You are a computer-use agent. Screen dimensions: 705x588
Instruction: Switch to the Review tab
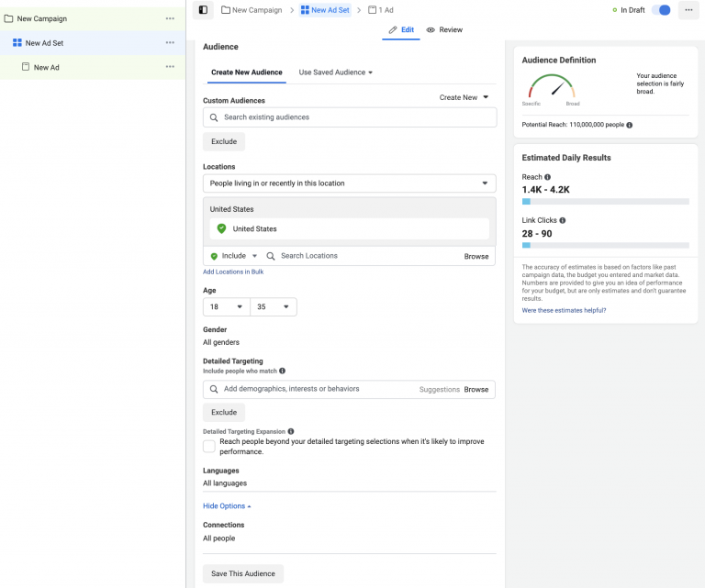pos(444,30)
